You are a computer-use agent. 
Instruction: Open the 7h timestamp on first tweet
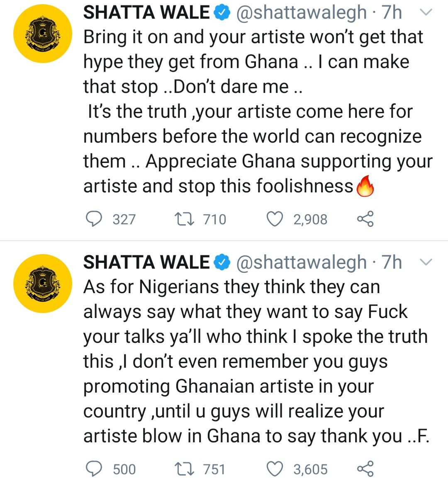tap(392, 12)
